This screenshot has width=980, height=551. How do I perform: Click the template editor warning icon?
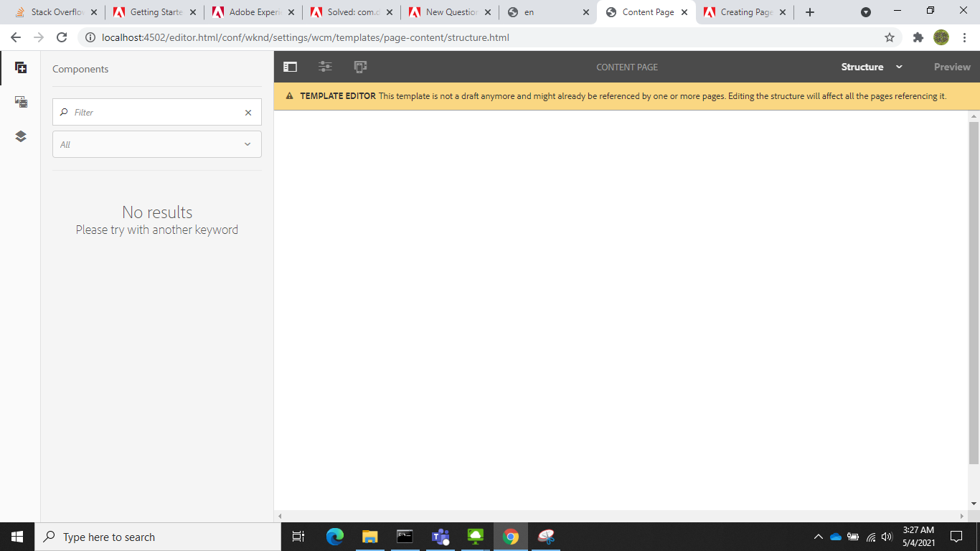291,95
